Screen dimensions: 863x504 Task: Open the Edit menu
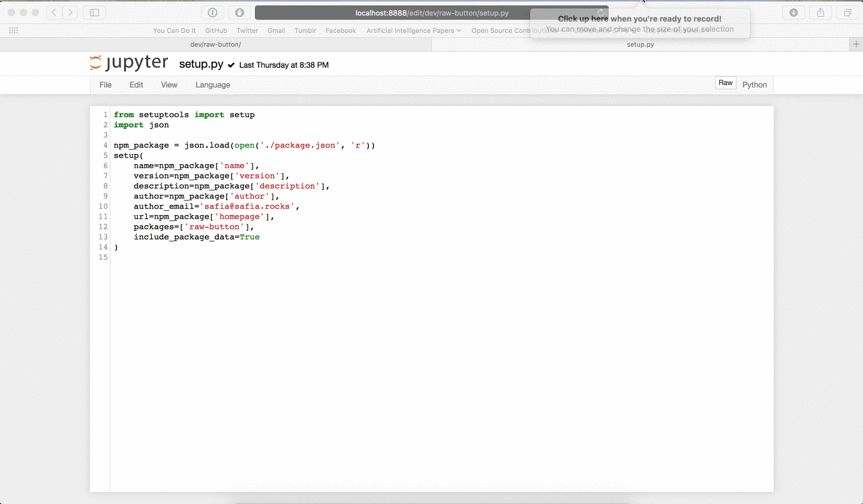(136, 85)
